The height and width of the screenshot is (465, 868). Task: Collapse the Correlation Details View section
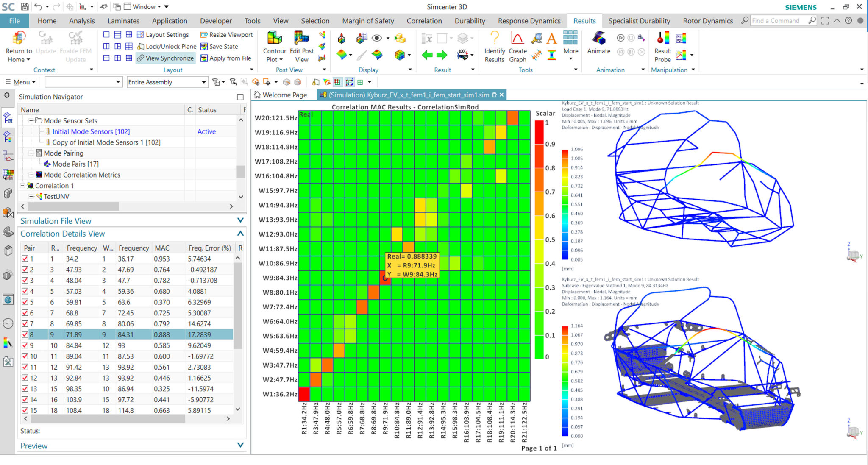tap(240, 233)
